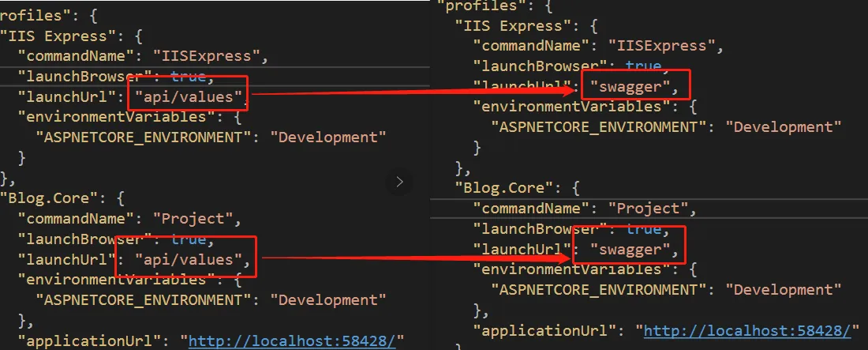Click "IISExpress" commandName value in right snippet
Image resolution: width=868 pixels, height=350 pixels.
click(661, 46)
